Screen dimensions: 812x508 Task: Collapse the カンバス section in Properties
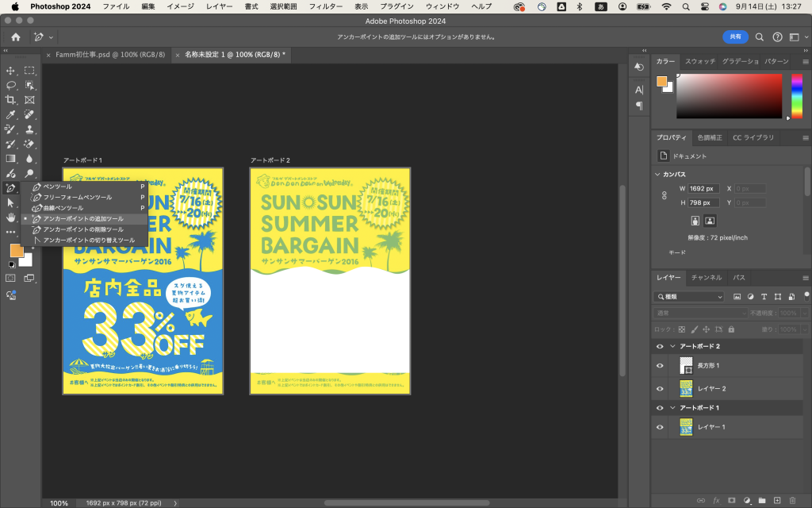click(658, 174)
